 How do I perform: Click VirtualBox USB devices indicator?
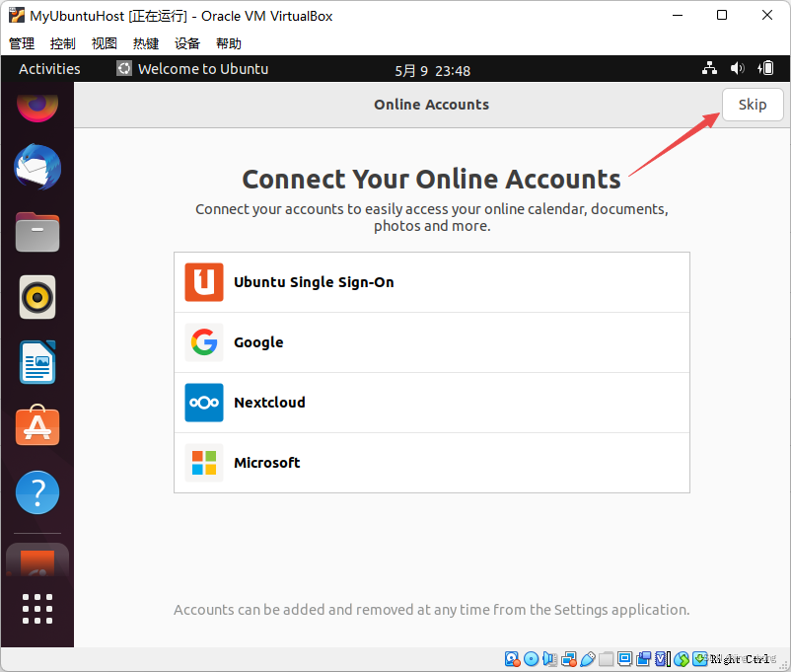click(588, 659)
